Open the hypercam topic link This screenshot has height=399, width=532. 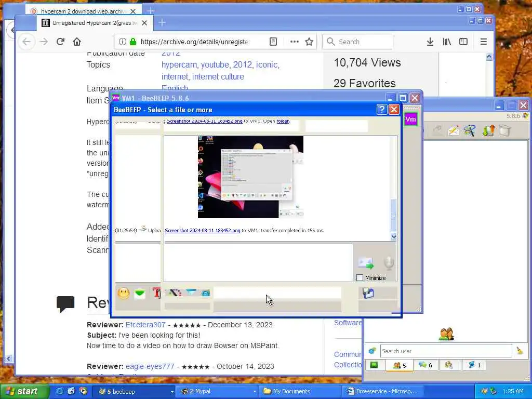(x=179, y=64)
